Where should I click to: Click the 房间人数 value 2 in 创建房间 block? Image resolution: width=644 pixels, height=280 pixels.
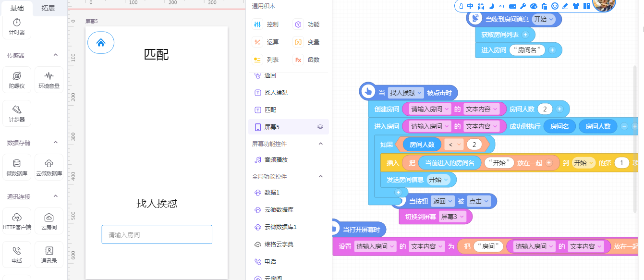(545, 109)
